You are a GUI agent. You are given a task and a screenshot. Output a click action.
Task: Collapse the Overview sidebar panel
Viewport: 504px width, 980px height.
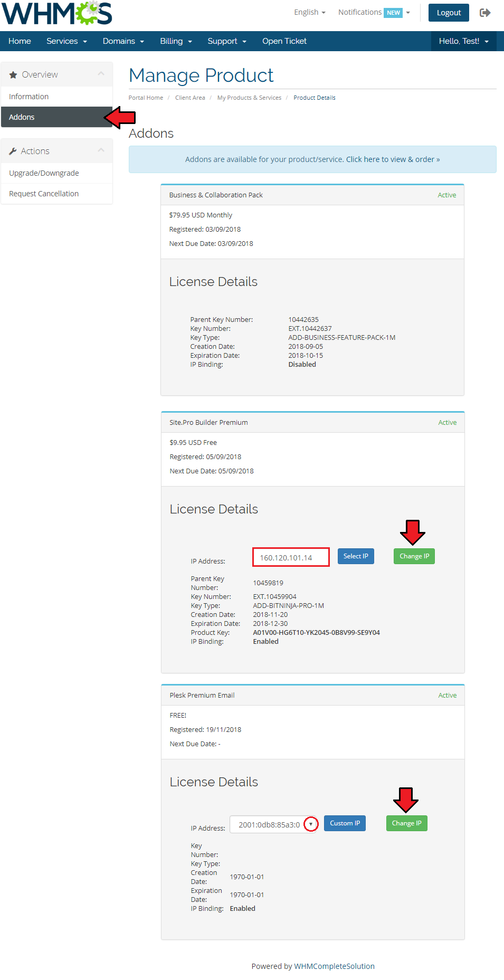(101, 74)
